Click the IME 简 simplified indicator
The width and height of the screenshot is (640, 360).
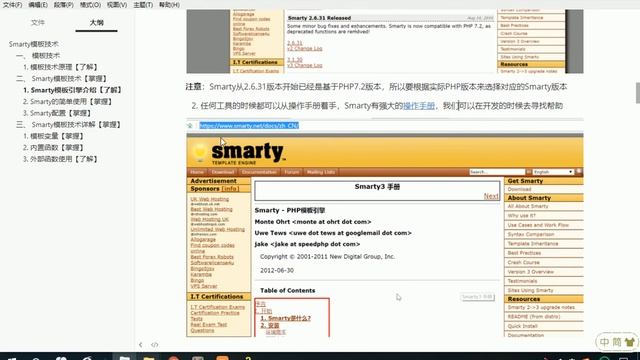tap(617, 342)
